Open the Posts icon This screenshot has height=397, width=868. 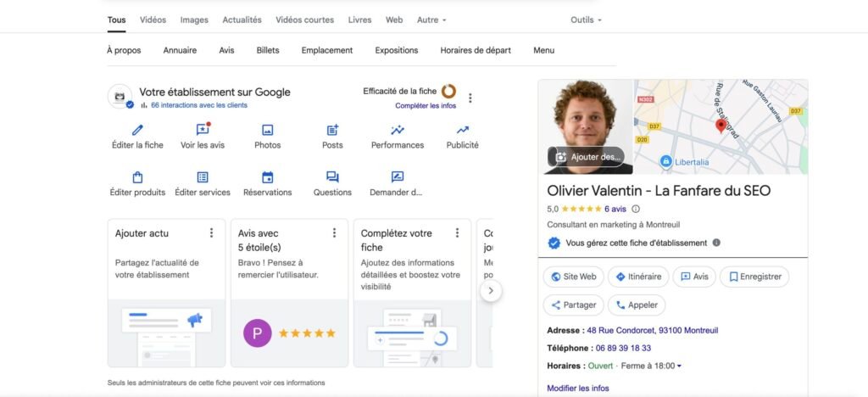click(332, 130)
